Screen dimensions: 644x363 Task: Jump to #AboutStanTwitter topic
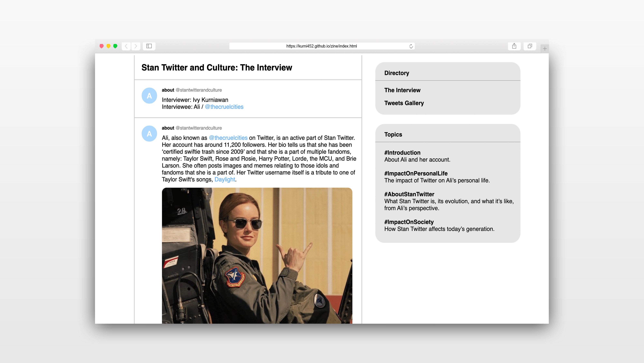pos(409,194)
